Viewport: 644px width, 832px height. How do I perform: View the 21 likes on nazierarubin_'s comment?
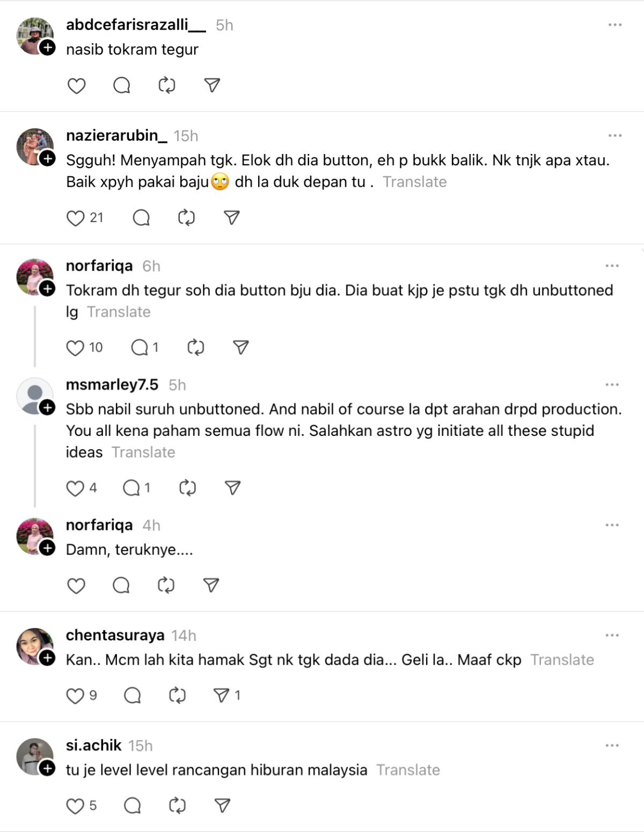97,217
